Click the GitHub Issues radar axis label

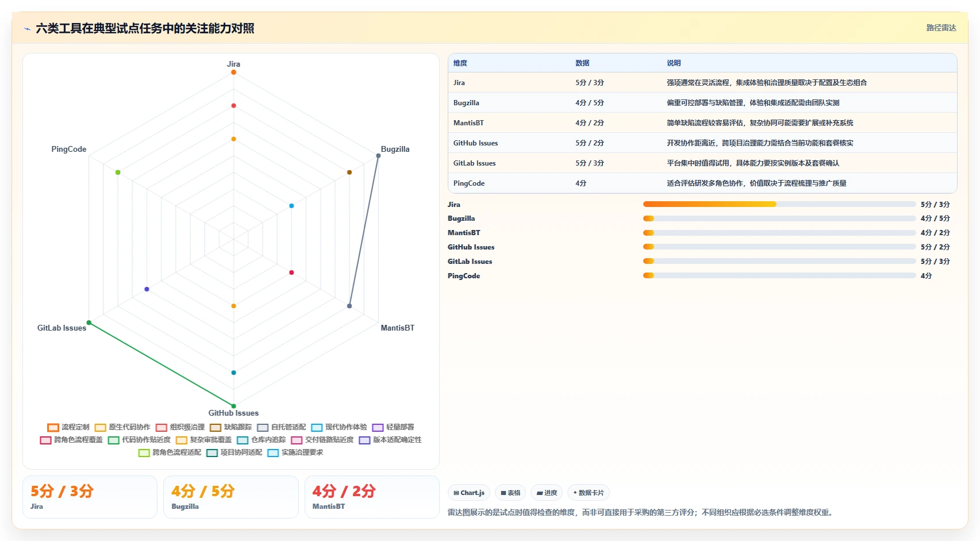[233, 413]
